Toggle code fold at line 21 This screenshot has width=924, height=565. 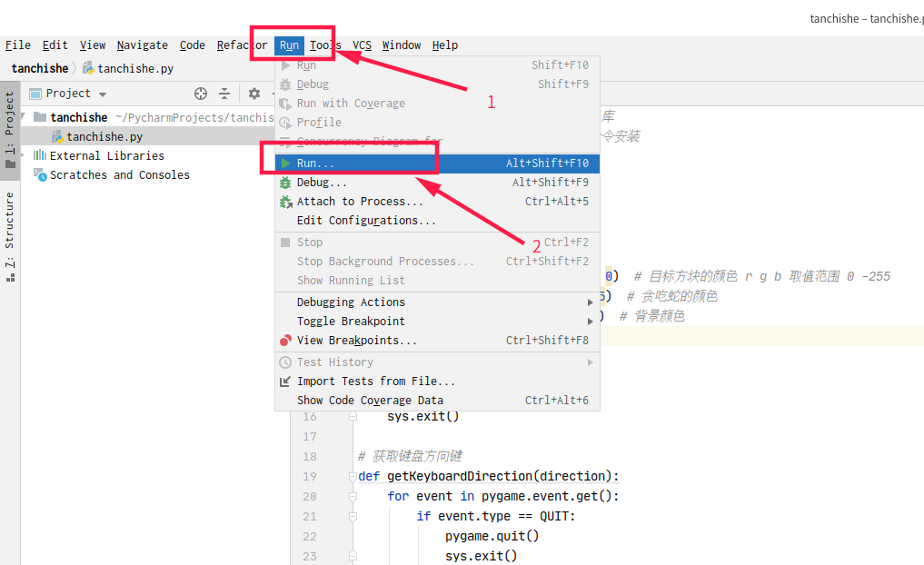[353, 517]
